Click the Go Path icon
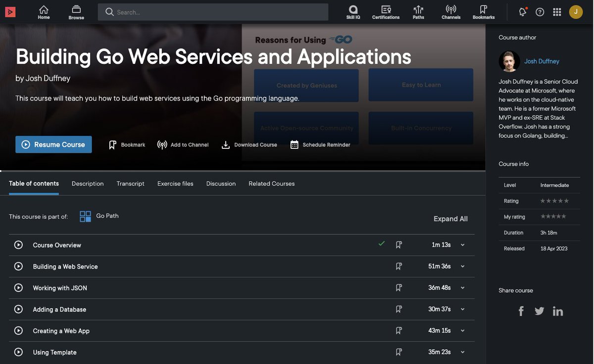The image size is (594, 364). [x=85, y=216]
